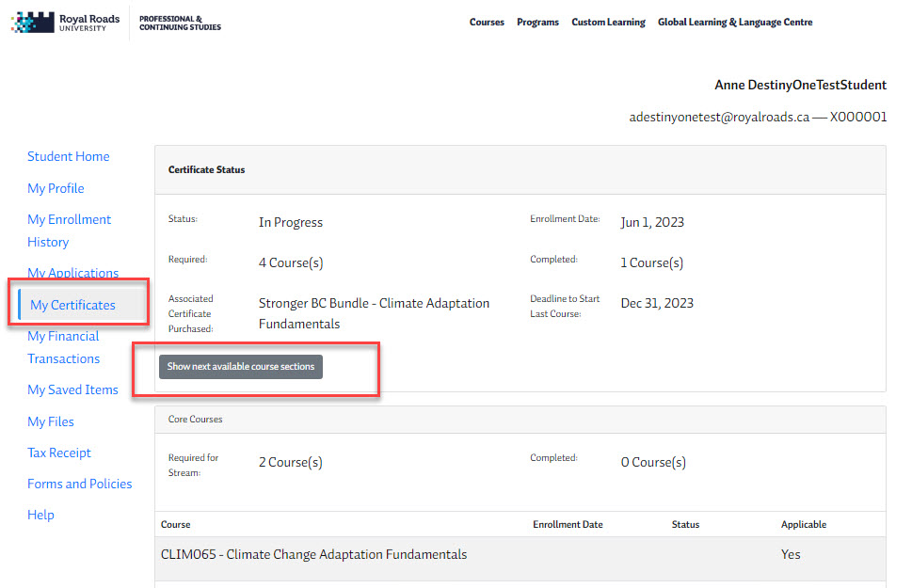Open Forms and Policies
This screenshot has width=912, height=588.
coord(80,484)
